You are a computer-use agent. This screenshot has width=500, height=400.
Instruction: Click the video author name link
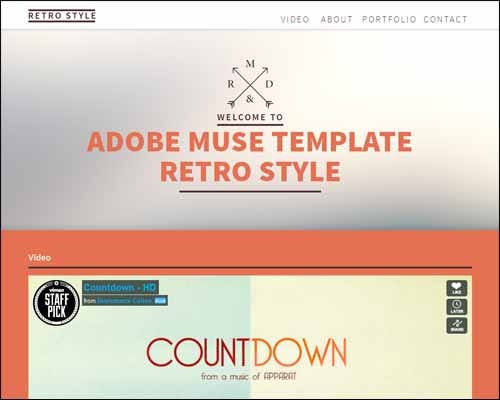coord(125,301)
